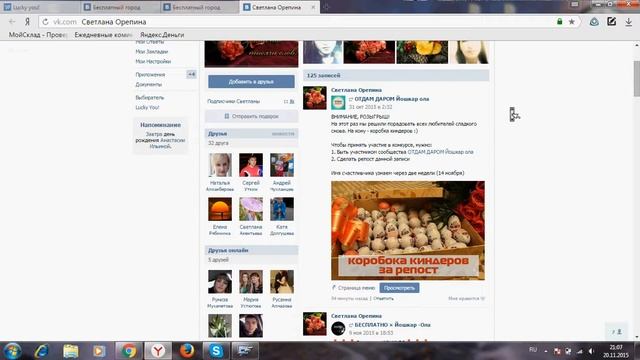Bookmark the page with star icon
This screenshot has width=640, height=360.
pos(572,22)
